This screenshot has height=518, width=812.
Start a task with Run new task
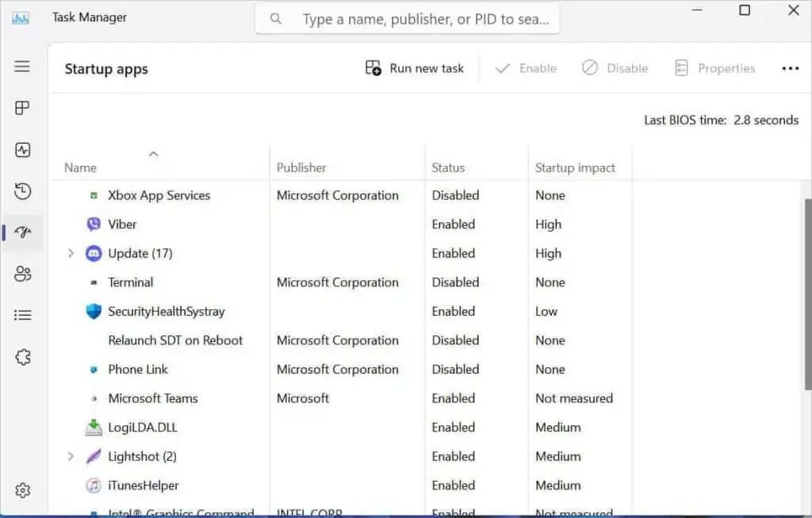[414, 68]
